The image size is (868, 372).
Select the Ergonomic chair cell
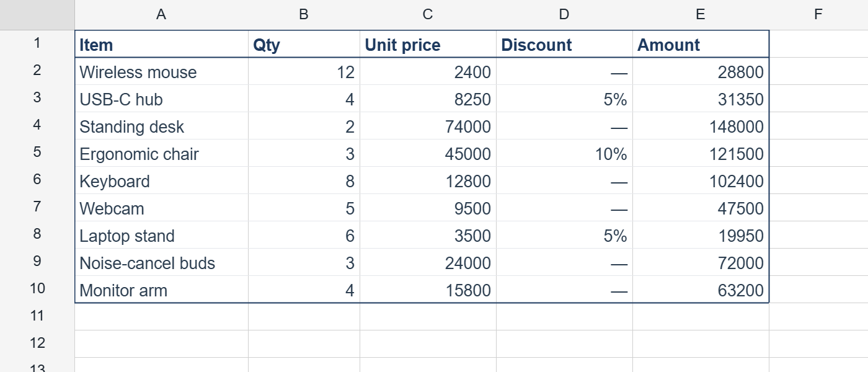161,153
